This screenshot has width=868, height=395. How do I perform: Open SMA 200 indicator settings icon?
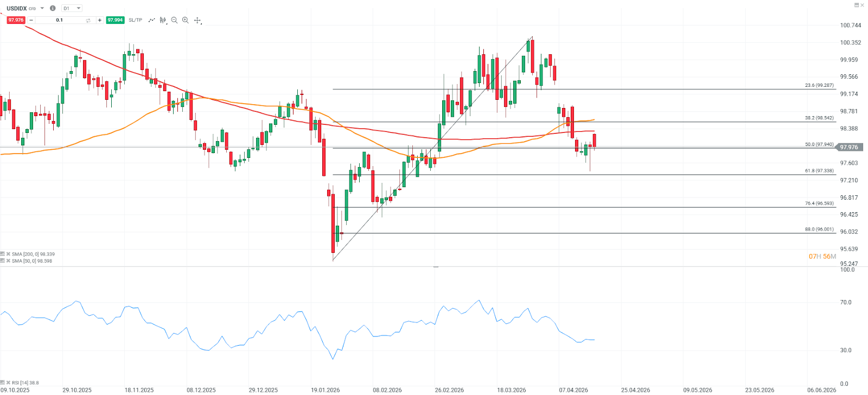click(x=3, y=254)
